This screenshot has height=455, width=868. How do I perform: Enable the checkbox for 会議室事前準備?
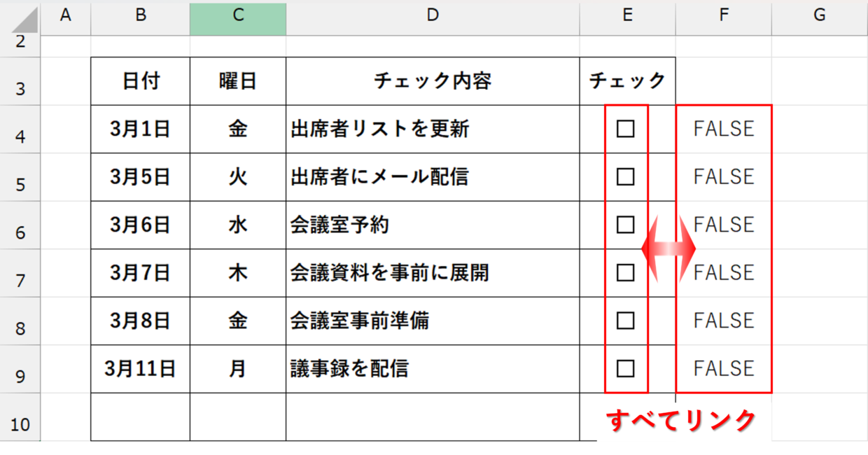click(x=625, y=321)
